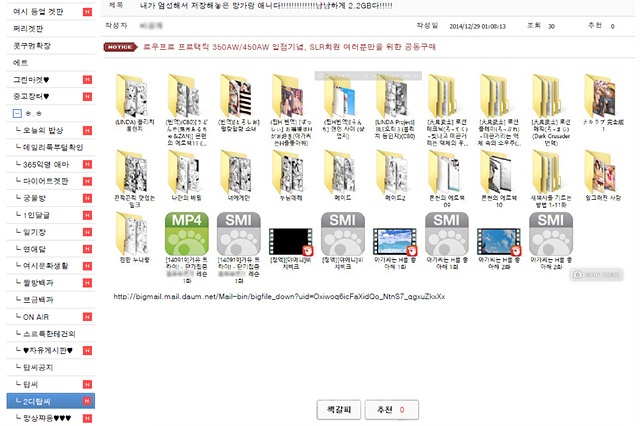Click the black video thumbnail icon
The image size is (640, 426).
(x=291, y=242)
